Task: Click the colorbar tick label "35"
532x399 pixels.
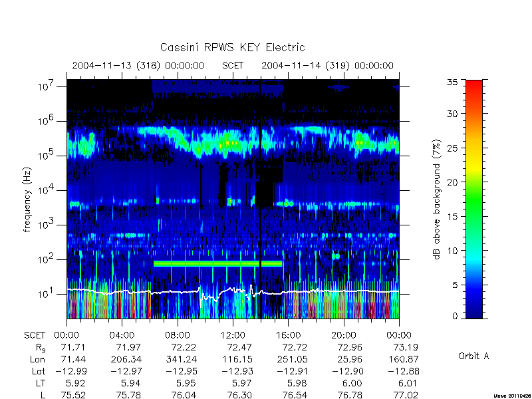Action: pos(452,82)
